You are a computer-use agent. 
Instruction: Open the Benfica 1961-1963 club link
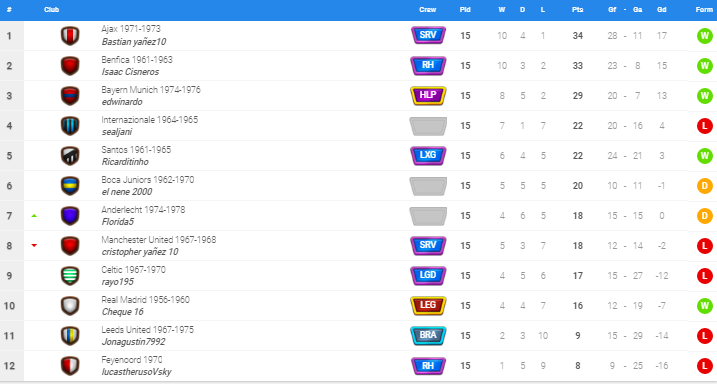click(x=137, y=60)
